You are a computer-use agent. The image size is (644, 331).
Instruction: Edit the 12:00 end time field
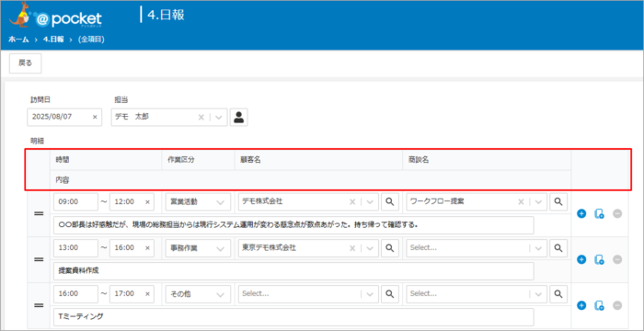click(x=132, y=201)
